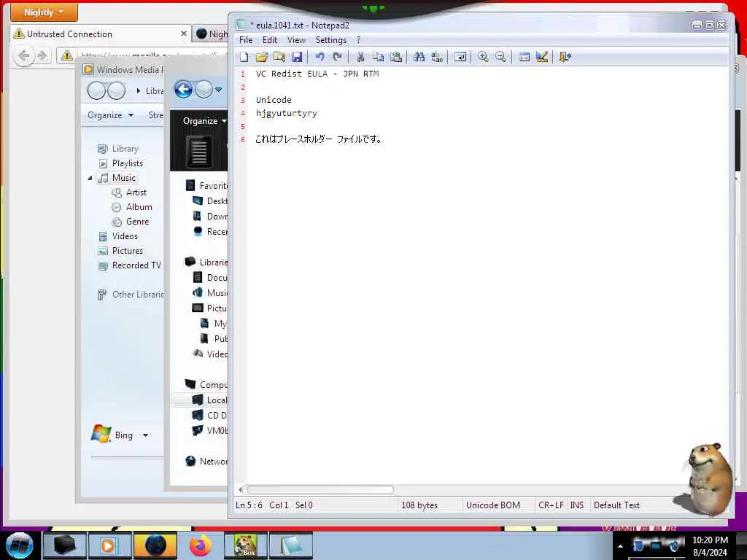This screenshot has width=747, height=560.
Task: Open Replace dialog toolbar icon
Action: tap(437, 57)
